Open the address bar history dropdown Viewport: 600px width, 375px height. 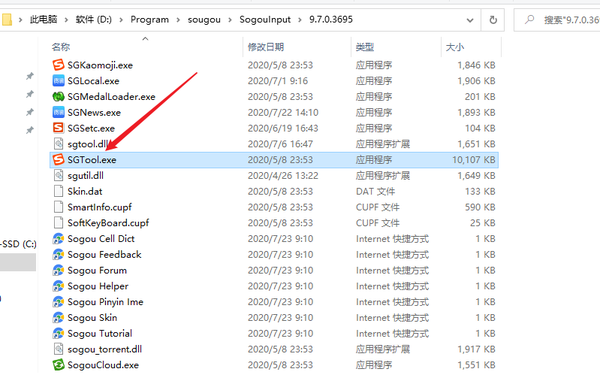coord(470,20)
